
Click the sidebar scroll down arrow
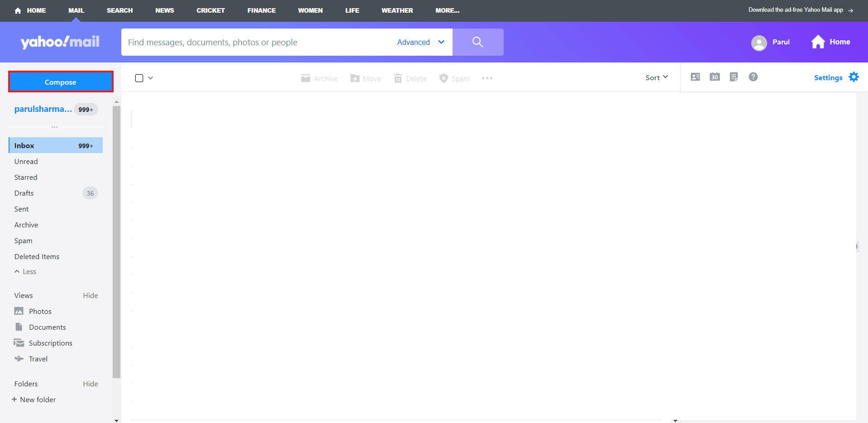[x=116, y=420]
